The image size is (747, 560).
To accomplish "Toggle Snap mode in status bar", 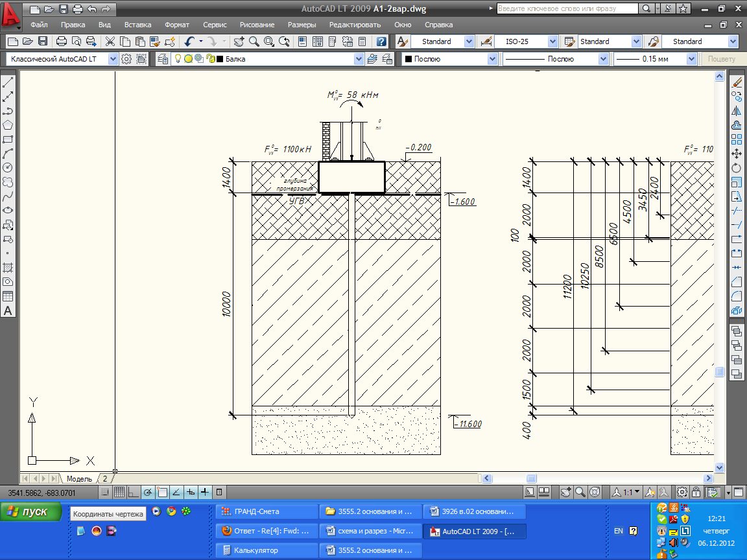I will (105, 492).
